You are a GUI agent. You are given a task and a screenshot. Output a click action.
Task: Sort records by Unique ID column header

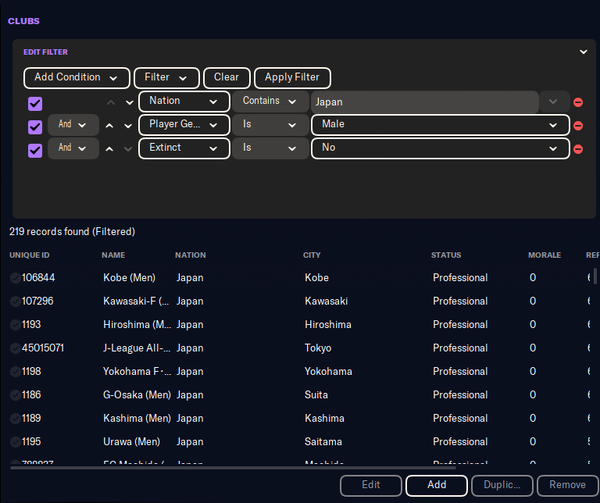click(29, 255)
